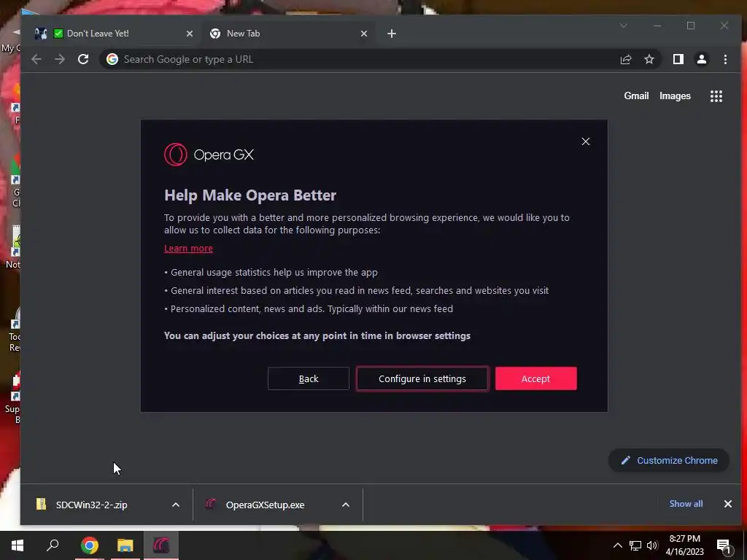Viewport: 747px width, 560px height.
Task: Switch to the New Tab tab
Action: [x=287, y=34]
